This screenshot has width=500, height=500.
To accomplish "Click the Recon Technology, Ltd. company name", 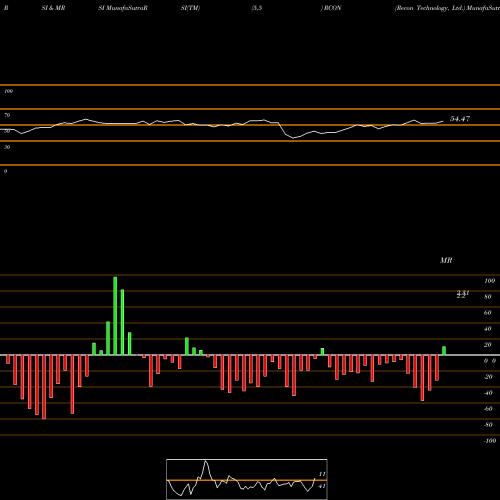I will 430,8.
